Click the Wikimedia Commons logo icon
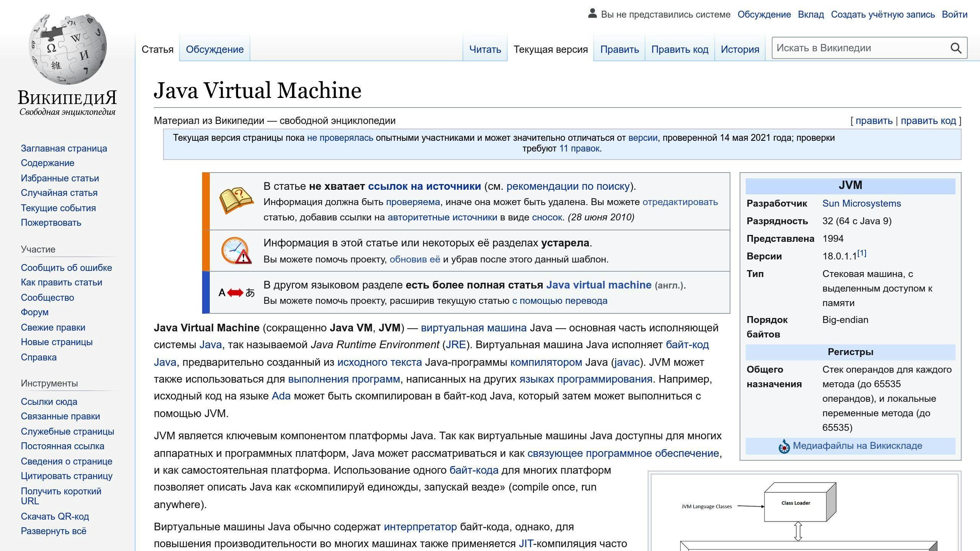This screenshot has height=551, width=980. (x=784, y=446)
